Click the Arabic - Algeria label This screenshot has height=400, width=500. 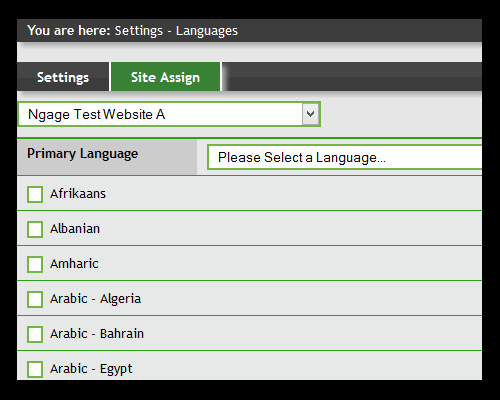pyautogui.click(x=96, y=299)
